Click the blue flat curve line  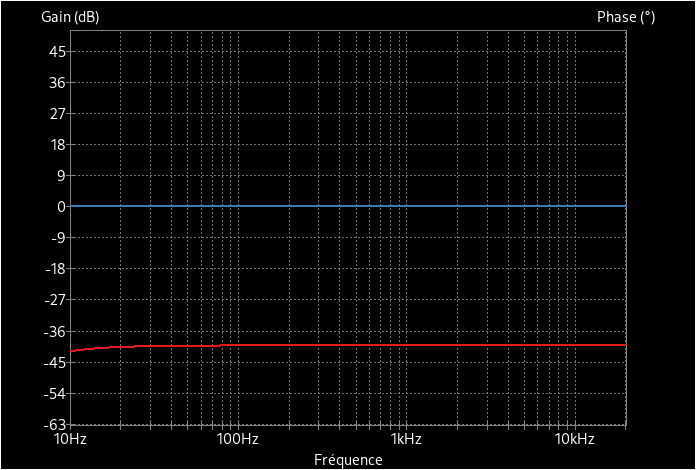[x=348, y=206]
